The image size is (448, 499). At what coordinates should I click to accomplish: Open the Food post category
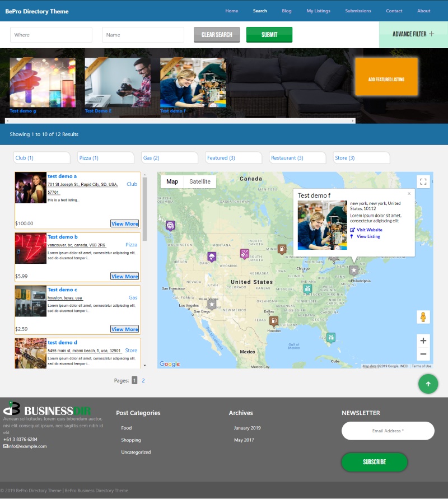click(x=127, y=428)
